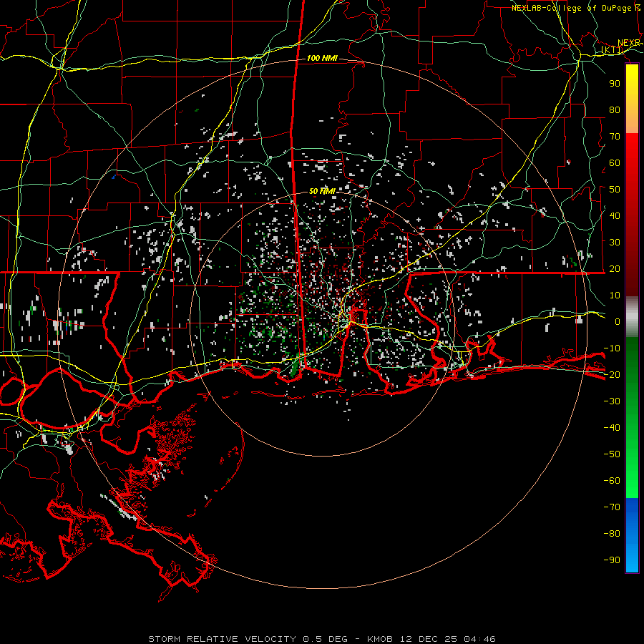This screenshot has height=644, width=644.
Task: Click the "-50" velocity scale label
Action: click(612, 454)
